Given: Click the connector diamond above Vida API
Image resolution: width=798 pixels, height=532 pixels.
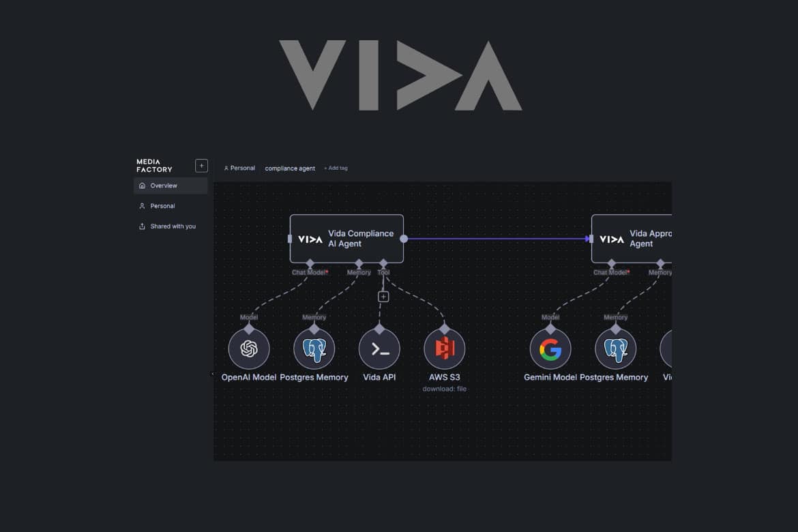Looking at the screenshot, I should [x=379, y=328].
